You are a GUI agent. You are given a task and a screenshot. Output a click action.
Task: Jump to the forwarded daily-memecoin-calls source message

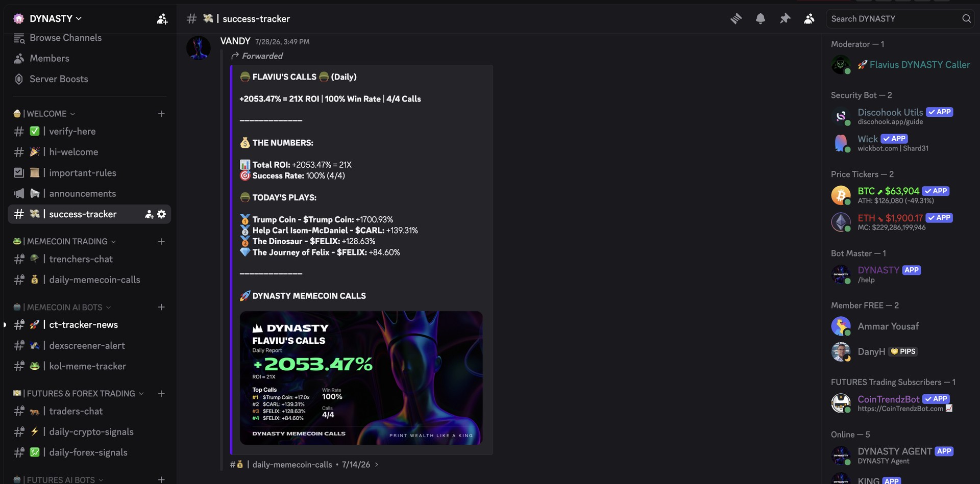pyautogui.click(x=304, y=465)
